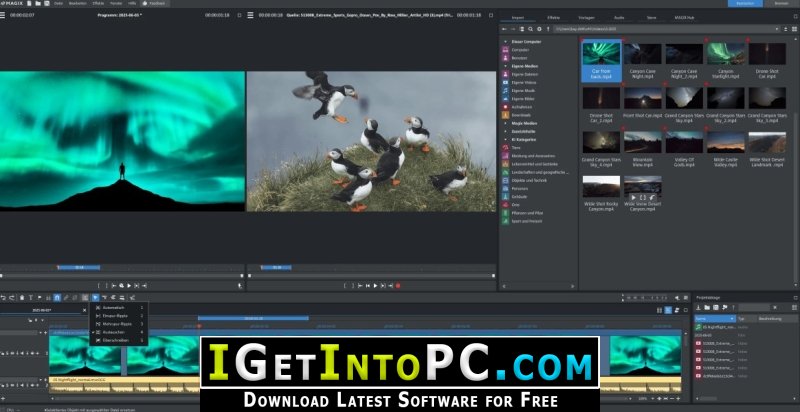Image resolution: width=800 pixels, height=412 pixels.
Task: Click the timeline playhead red marker
Action: pos(199,326)
